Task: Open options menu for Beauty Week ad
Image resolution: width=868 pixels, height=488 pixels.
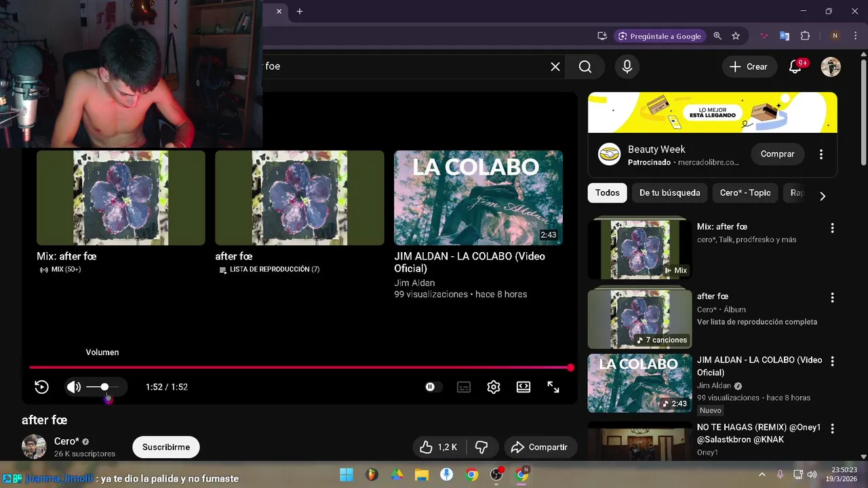Action: point(821,154)
